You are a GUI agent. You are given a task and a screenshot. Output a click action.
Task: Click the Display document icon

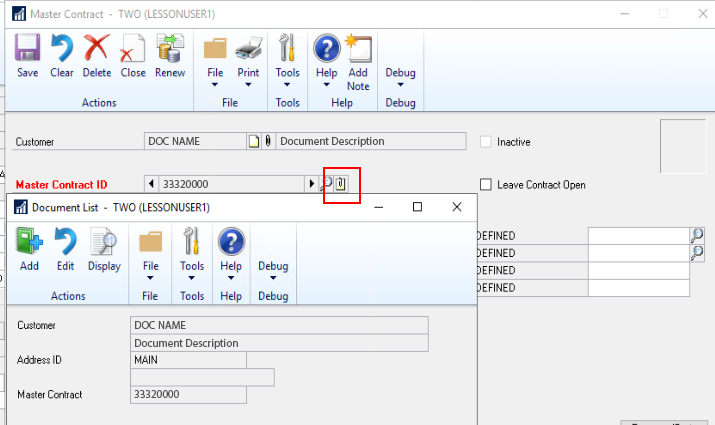tap(104, 249)
